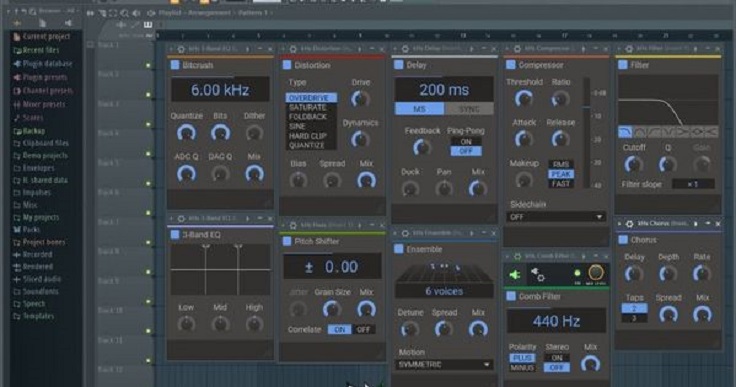Select SATURATE distortion type
Viewport: 736px width, 387px height.
pos(311,107)
